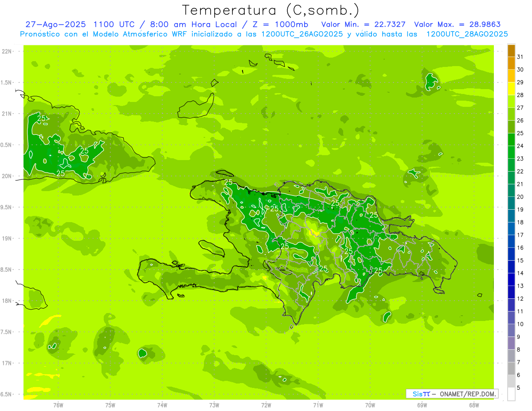Screen dimensions: 532x411
Task: Click legend value 29
Action: coord(520,82)
